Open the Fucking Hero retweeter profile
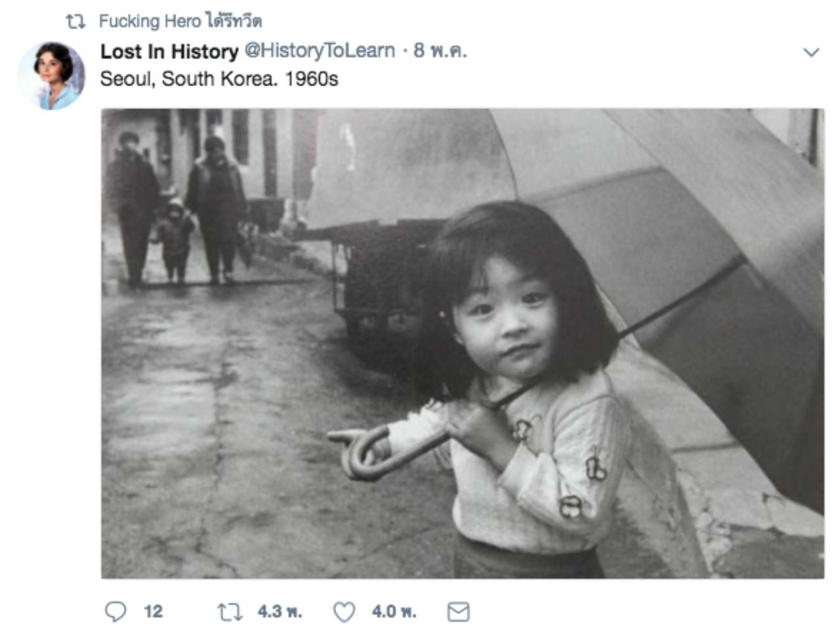 [x=150, y=22]
